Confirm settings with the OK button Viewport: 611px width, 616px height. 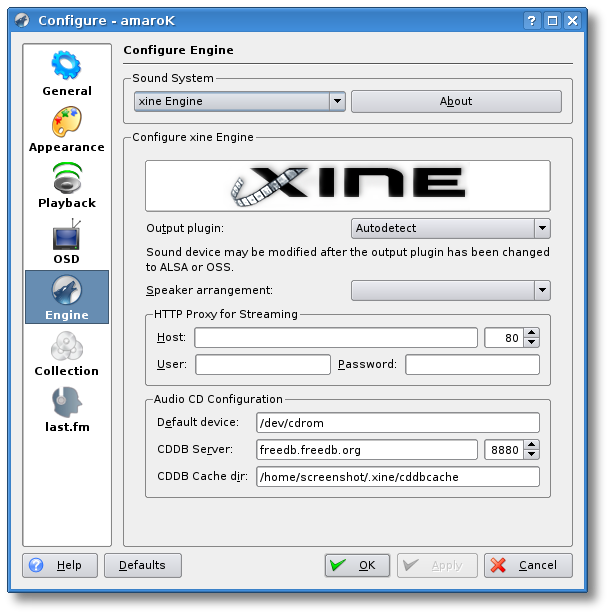[x=357, y=565]
